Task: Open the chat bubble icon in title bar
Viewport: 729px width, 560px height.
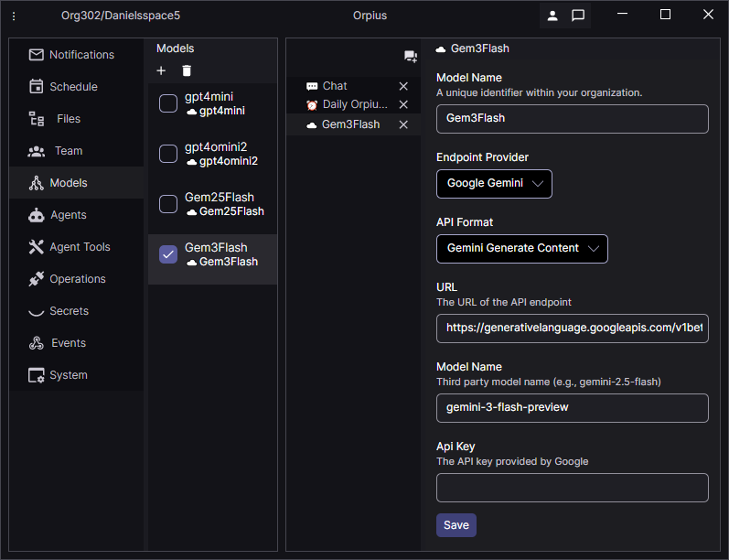Action: (x=578, y=16)
